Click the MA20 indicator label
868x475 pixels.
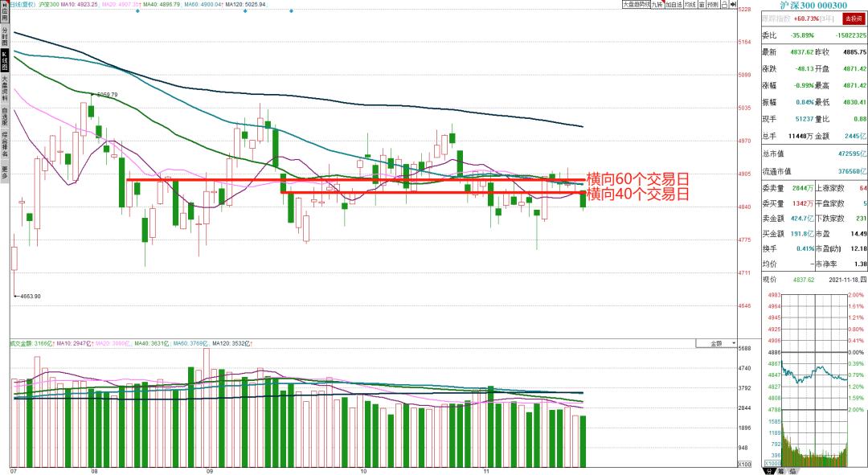(121, 5)
